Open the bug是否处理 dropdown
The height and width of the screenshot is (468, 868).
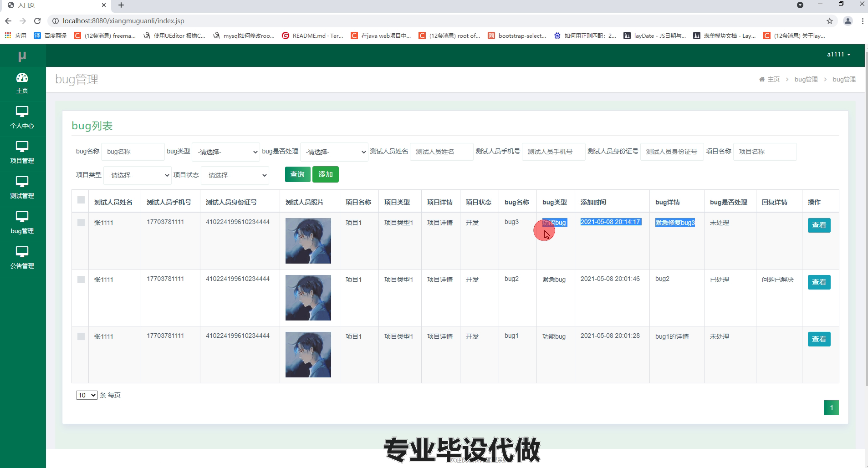[x=334, y=152]
